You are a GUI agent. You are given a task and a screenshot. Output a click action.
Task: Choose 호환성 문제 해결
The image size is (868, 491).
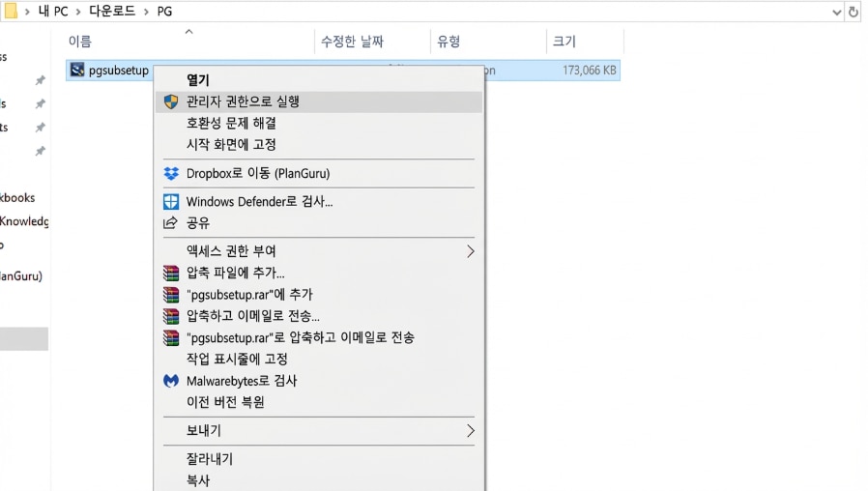319,123
